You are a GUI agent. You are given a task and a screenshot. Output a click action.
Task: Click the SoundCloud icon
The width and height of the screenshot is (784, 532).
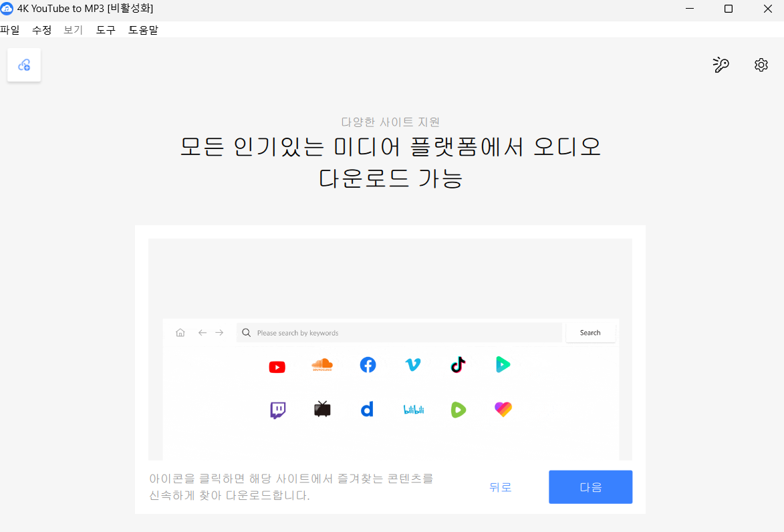pos(322,364)
